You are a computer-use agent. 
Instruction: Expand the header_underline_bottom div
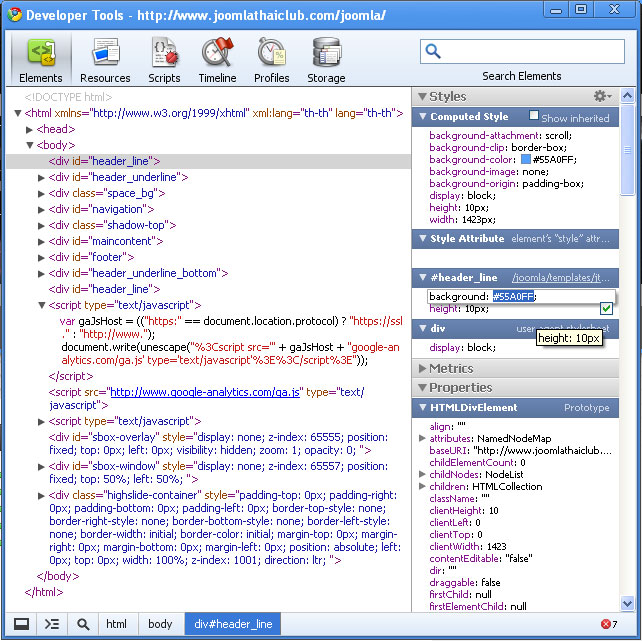(41, 273)
